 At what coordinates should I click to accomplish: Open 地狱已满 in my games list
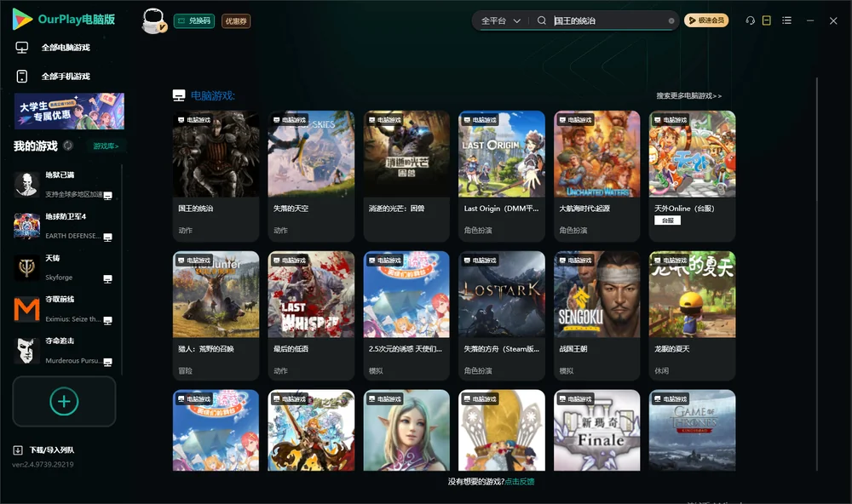(64, 185)
